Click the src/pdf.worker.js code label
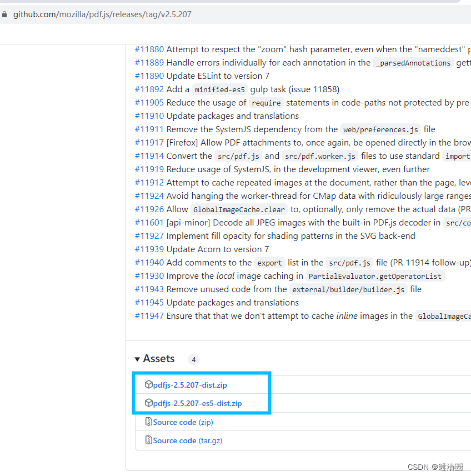The height and width of the screenshot is (476, 471). pos(320,156)
